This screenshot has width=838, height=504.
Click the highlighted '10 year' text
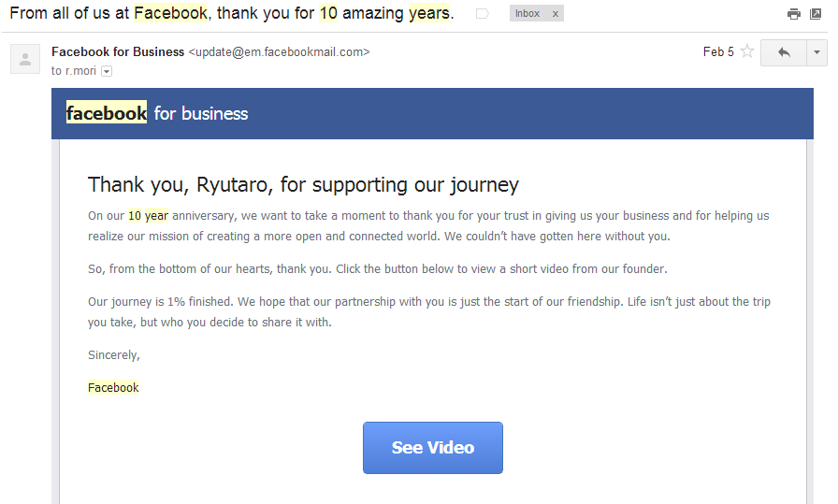click(x=148, y=216)
